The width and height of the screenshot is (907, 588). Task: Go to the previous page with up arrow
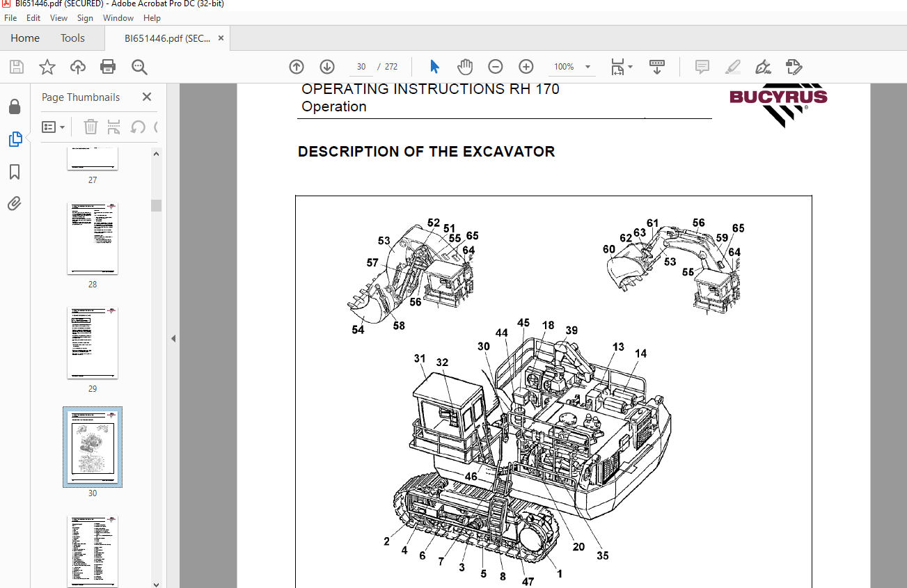pyautogui.click(x=297, y=67)
